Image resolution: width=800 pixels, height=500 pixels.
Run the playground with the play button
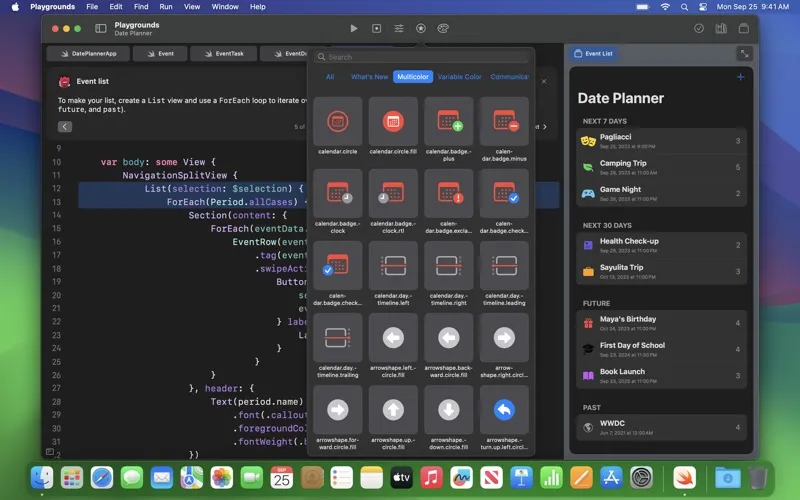[354, 29]
